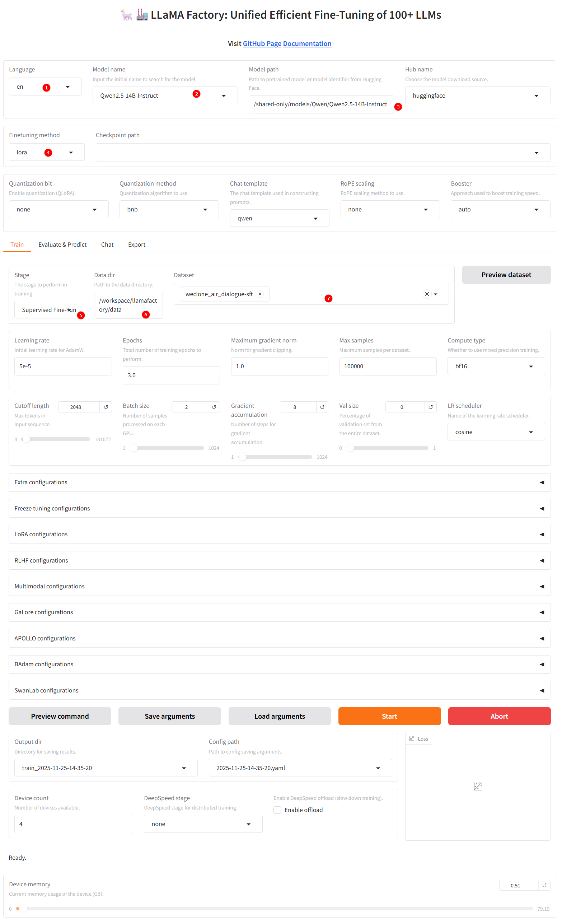Open the GitHub Page link
This screenshot has height=924, width=562.
263,44
